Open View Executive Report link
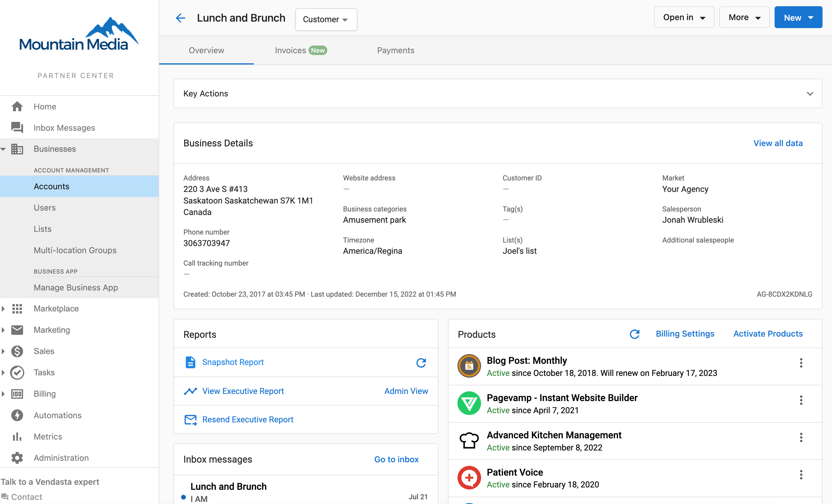Viewport: 832px width, 504px height. pyautogui.click(x=243, y=391)
